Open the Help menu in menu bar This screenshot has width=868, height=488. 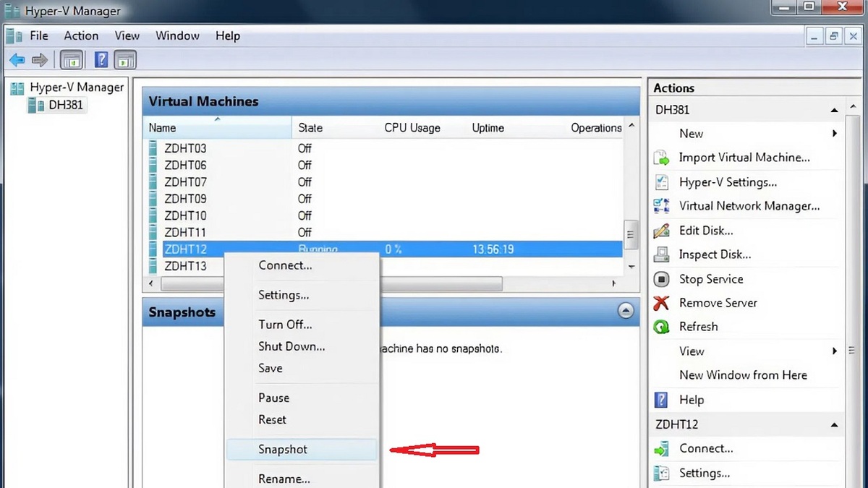click(228, 35)
